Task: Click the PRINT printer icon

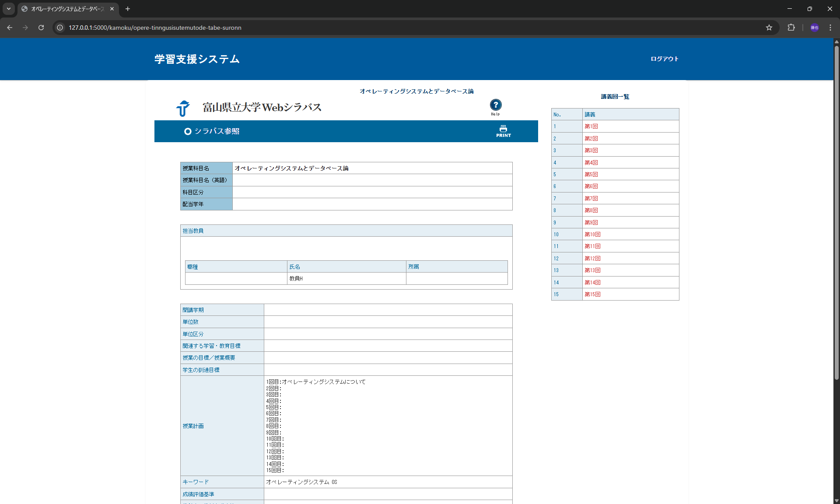Action: (503, 131)
